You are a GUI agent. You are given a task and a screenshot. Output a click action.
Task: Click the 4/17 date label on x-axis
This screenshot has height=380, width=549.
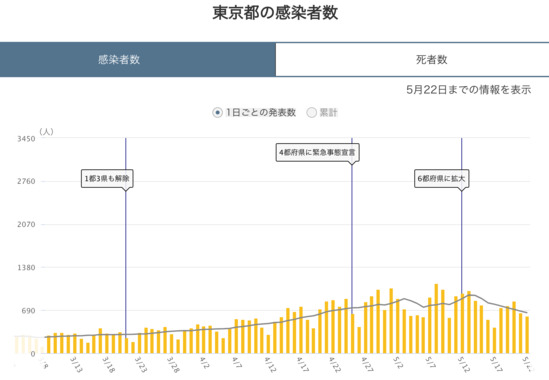(303, 365)
